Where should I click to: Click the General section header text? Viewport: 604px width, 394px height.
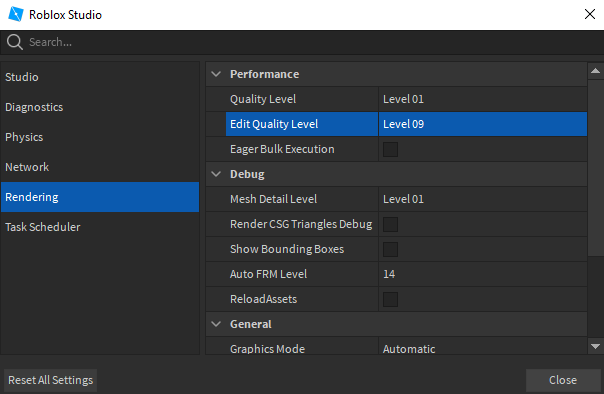(251, 324)
